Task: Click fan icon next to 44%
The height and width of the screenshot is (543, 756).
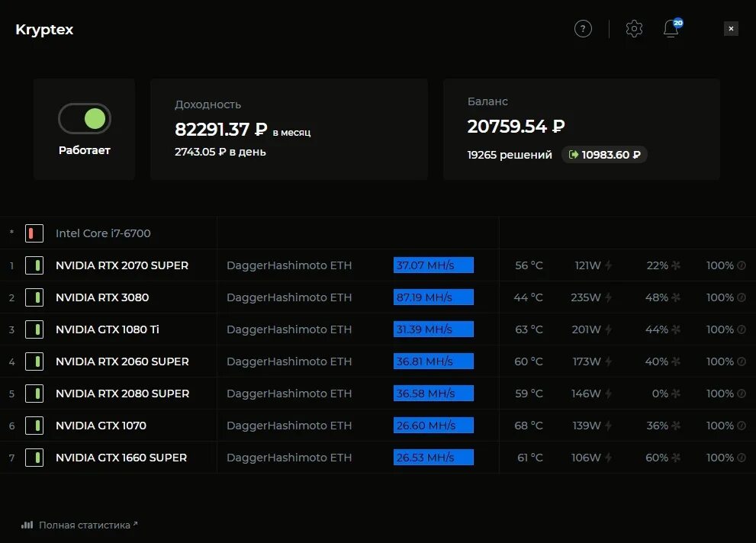Action: (676, 329)
